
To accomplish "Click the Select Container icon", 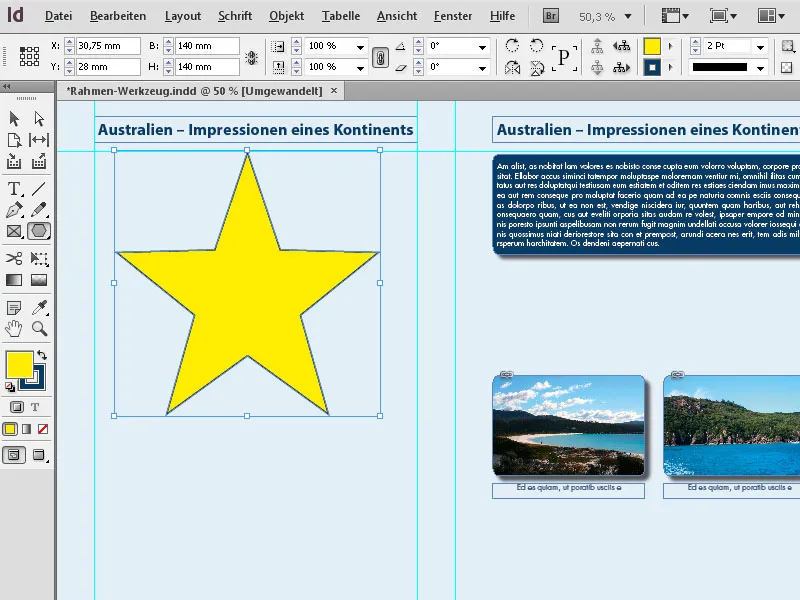I will pos(597,46).
